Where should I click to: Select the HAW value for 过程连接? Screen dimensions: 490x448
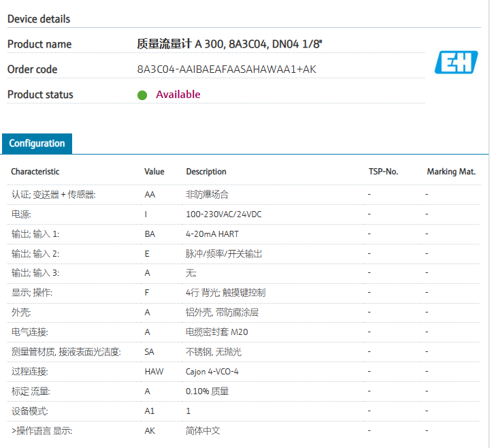coord(154,372)
